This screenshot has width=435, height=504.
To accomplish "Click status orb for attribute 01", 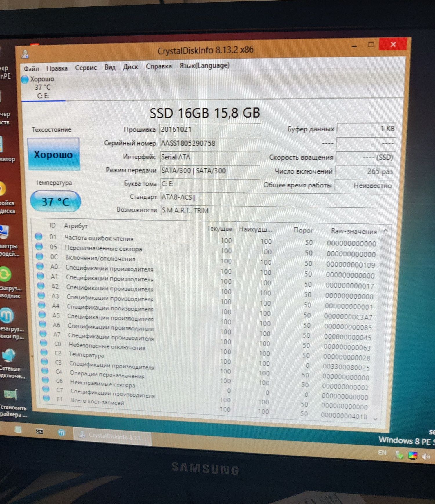I will tap(39, 236).
